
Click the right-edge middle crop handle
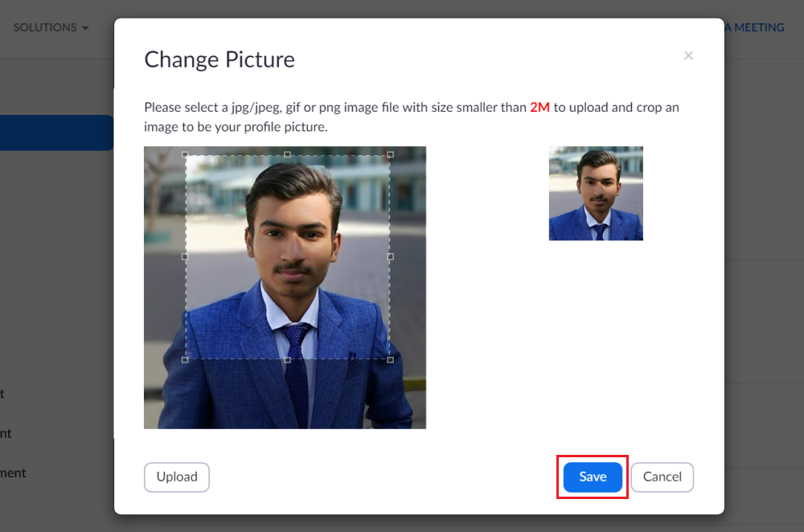pos(391,256)
